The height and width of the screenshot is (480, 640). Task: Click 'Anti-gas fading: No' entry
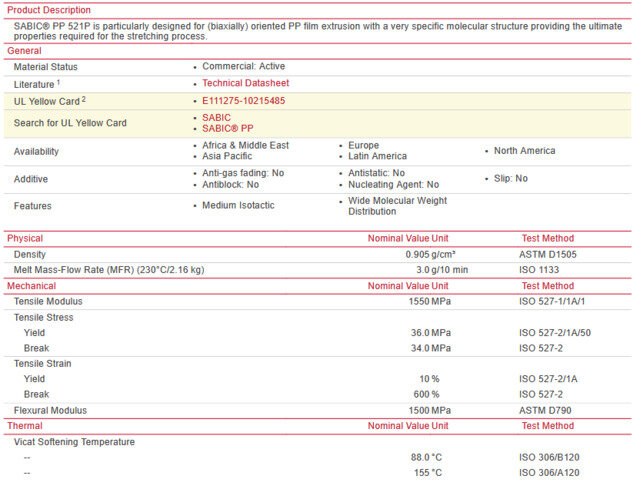click(x=243, y=173)
